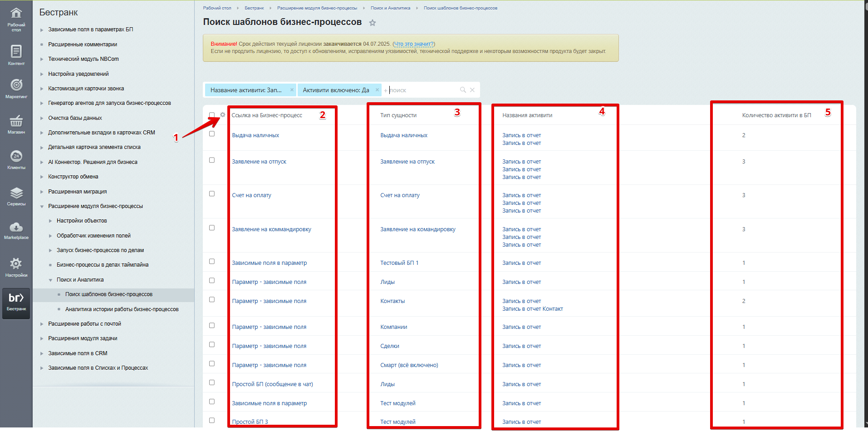Viewport: 868px width, 432px height.
Task: Open the Маркетинг target icon
Action: pos(16,85)
